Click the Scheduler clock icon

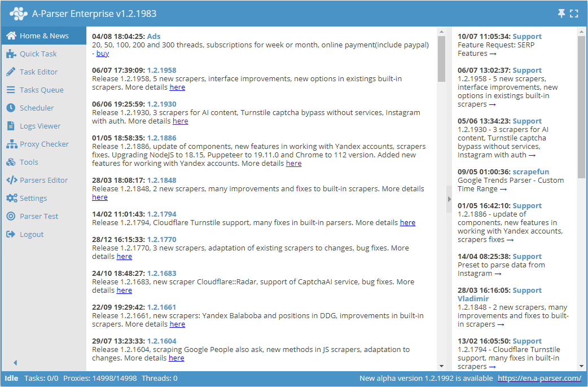point(11,108)
